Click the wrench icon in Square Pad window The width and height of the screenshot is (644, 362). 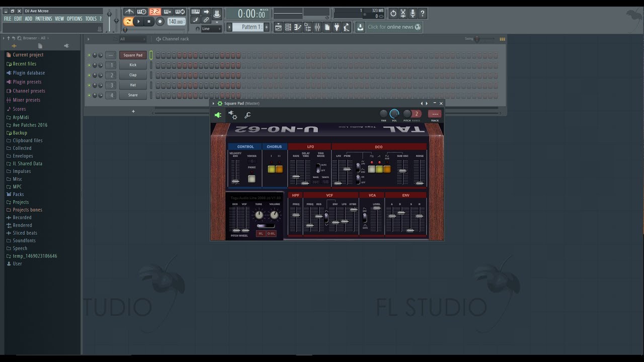point(248,115)
